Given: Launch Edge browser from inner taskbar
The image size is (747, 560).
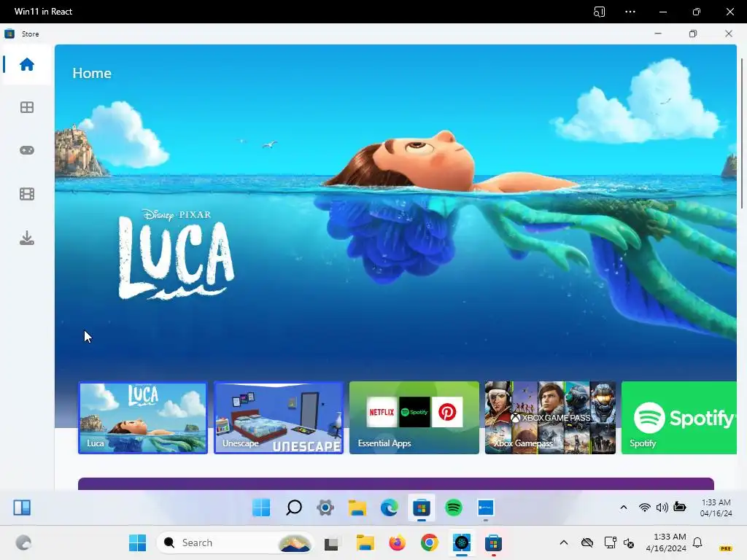Looking at the screenshot, I should click(x=390, y=507).
